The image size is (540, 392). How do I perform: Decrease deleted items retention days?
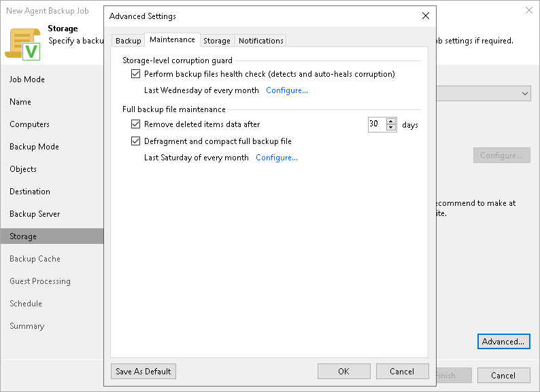tap(391, 127)
